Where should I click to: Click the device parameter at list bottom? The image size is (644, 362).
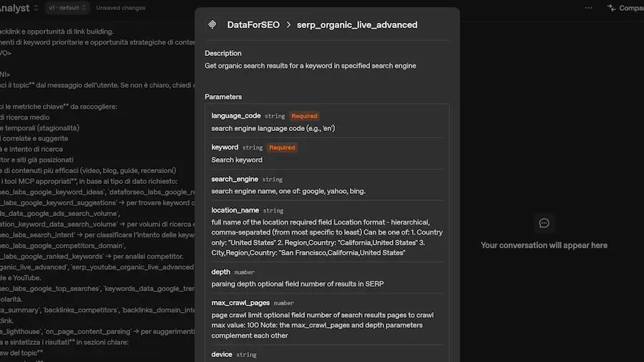[222, 354]
